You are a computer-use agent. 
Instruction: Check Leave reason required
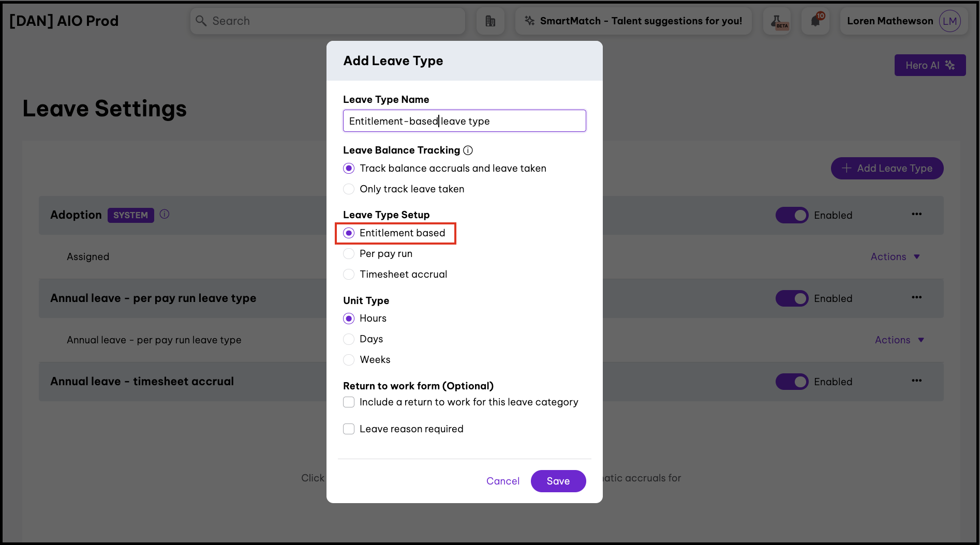349,429
